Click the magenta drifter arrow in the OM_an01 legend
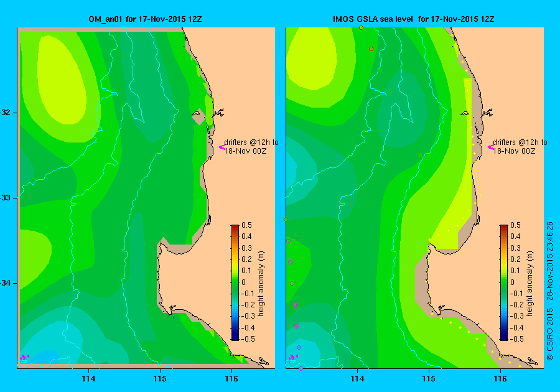 click(222, 147)
